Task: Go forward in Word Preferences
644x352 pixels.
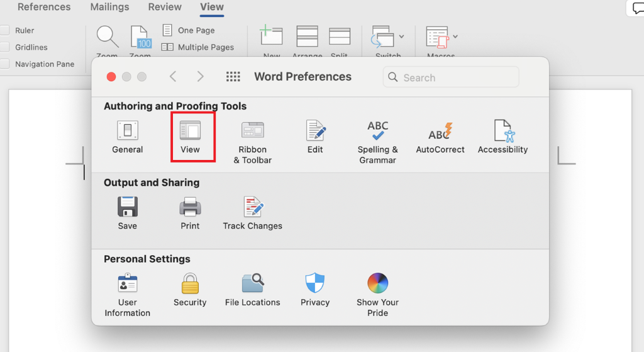Action: click(x=200, y=76)
